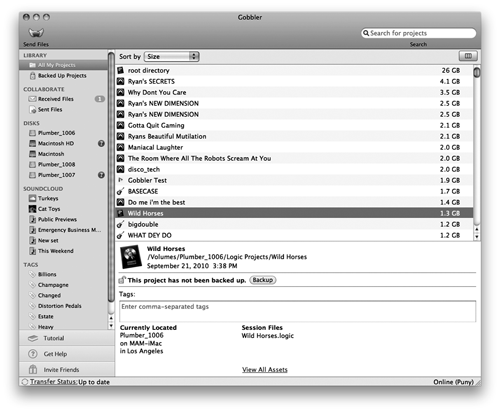Click the Public Previews playlist icon

point(32,219)
